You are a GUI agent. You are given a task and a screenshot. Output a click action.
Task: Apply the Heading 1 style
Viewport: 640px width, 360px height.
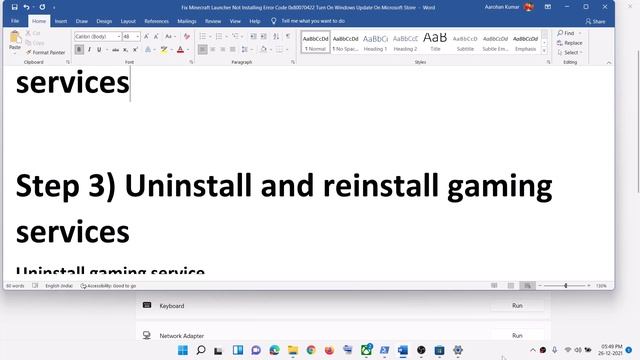click(375, 42)
